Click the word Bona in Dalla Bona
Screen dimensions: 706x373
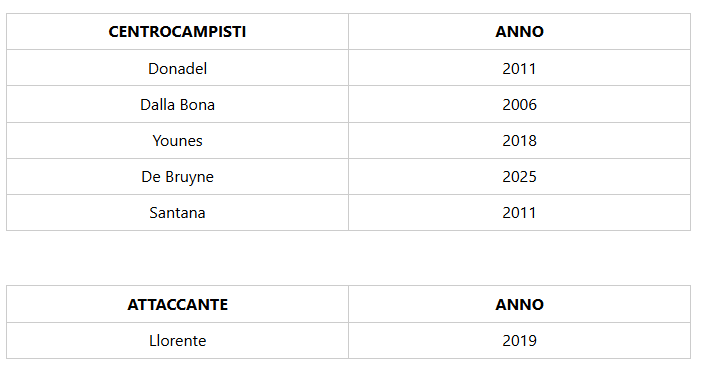coord(197,105)
